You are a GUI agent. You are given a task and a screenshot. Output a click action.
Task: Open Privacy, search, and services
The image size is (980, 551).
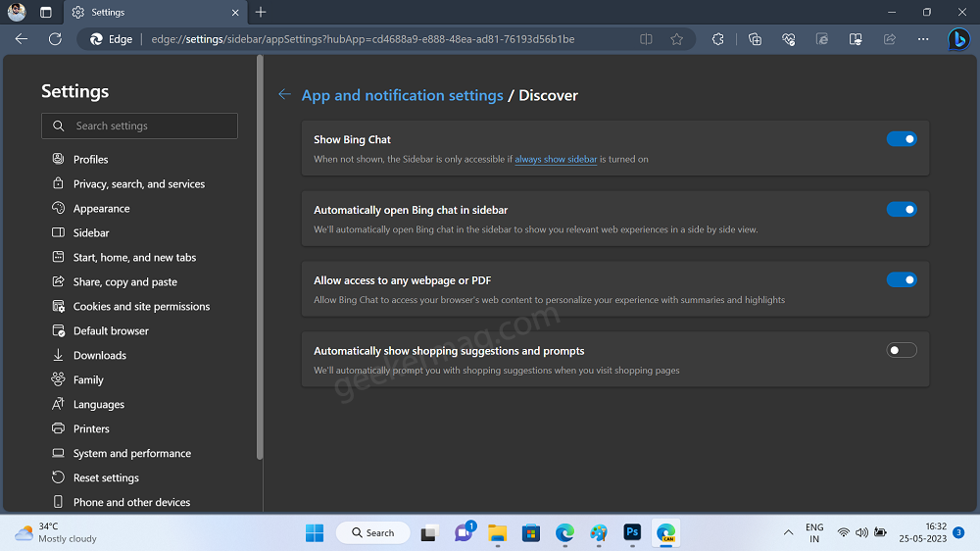(139, 184)
